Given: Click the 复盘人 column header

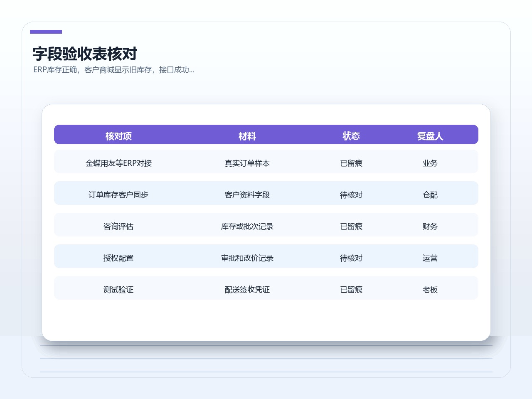Looking at the screenshot, I should point(430,136).
